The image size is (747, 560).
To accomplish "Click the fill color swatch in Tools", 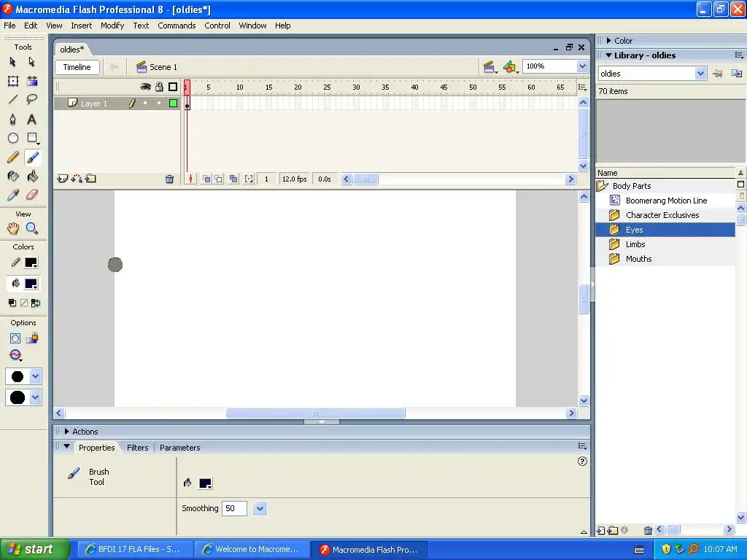I will [x=31, y=284].
